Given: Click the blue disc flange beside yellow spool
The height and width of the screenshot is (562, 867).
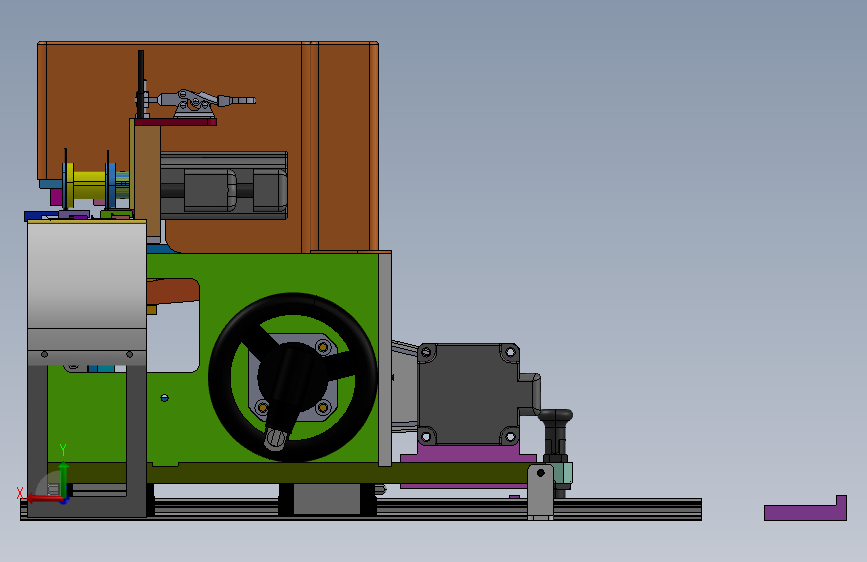Looking at the screenshot, I should [111, 185].
